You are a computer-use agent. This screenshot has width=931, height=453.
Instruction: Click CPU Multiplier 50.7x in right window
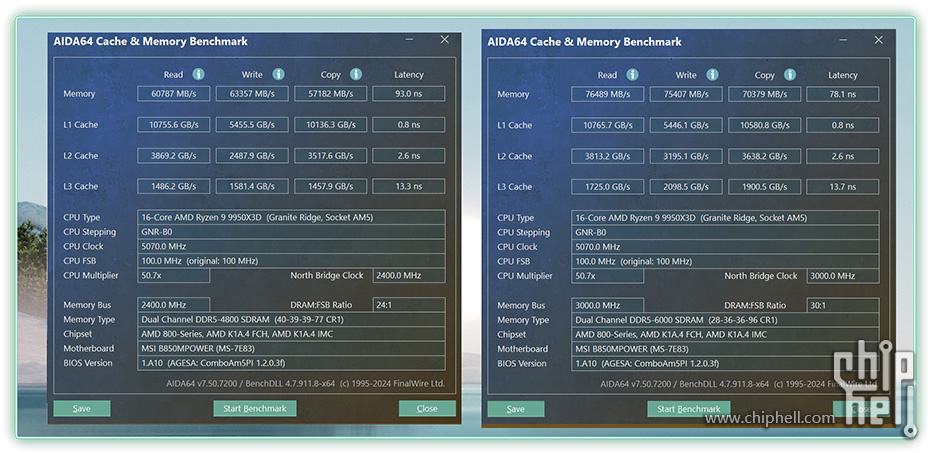coord(607,276)
